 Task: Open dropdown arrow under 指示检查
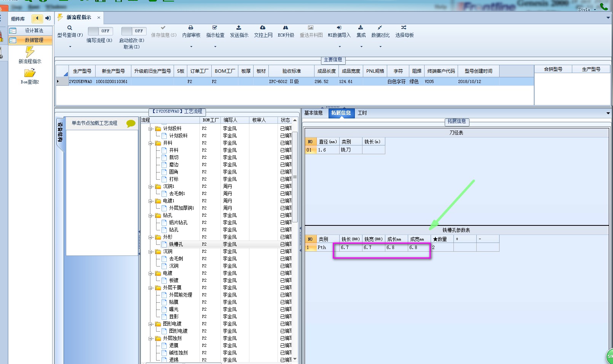(215, 47)
